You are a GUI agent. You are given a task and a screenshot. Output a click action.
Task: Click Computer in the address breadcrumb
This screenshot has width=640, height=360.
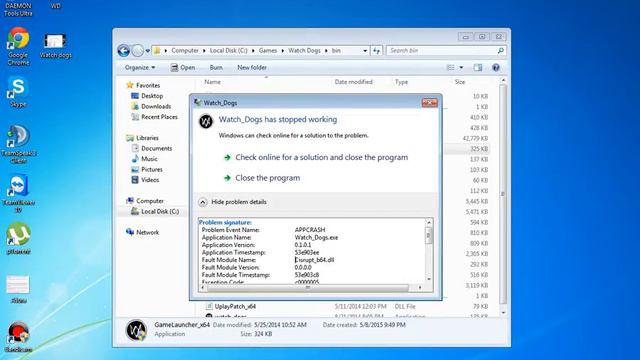(184, 51)
